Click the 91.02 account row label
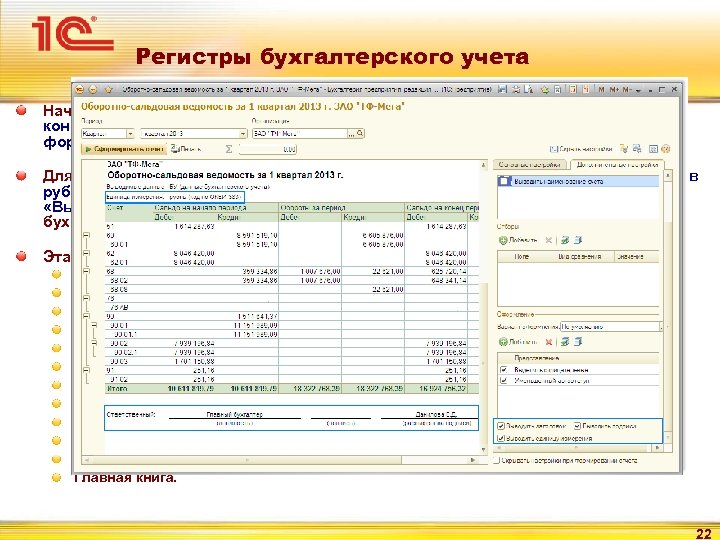This screenshot has height=540, width=720. coord(118,379)
